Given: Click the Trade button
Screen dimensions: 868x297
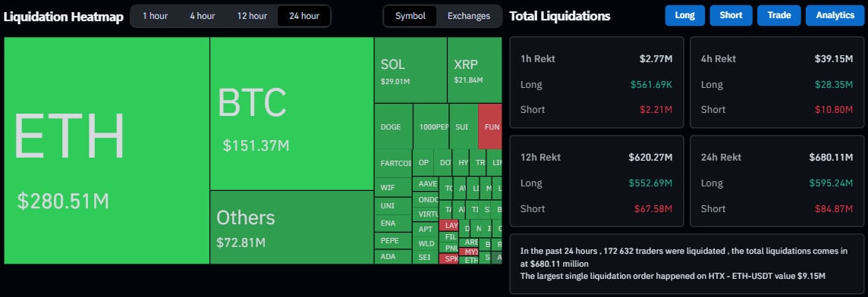Looking at the screenshot, I should pyautogui.click(x=779, y=15).
